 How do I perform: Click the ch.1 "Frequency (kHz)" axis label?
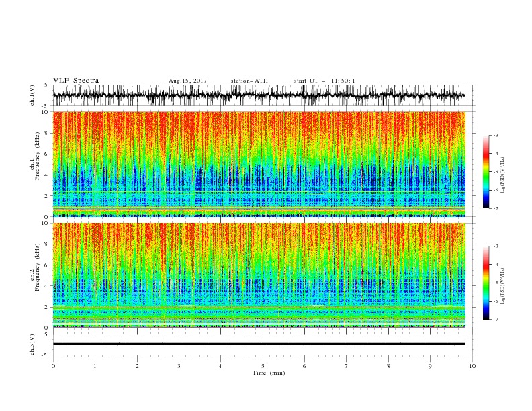(38, 154)
